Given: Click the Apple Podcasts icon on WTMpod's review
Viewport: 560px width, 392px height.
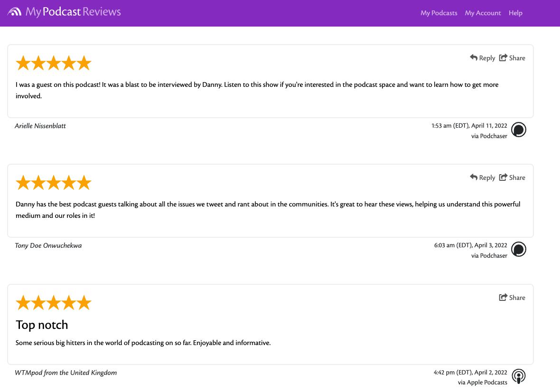Looking at the screenshot, I should tap(519, 376).
